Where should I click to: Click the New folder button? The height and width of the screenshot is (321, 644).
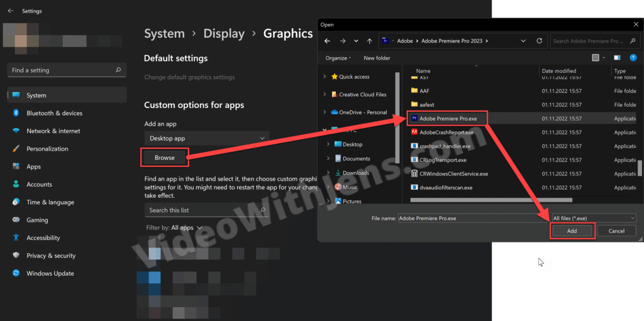pyautogui.click(x=377, y=58)
